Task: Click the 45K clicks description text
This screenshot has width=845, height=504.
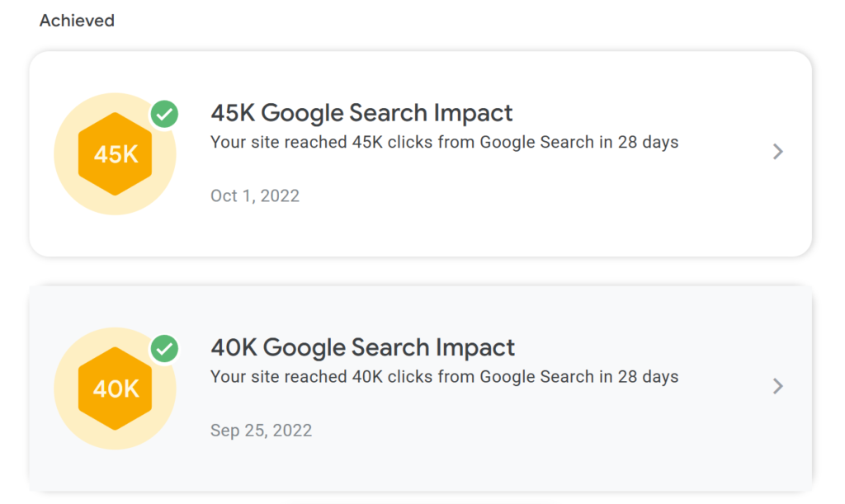Action: coord(444,142)
